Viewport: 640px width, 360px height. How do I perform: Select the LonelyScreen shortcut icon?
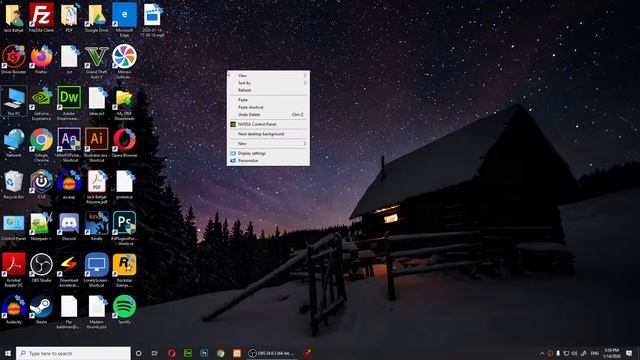97,270
